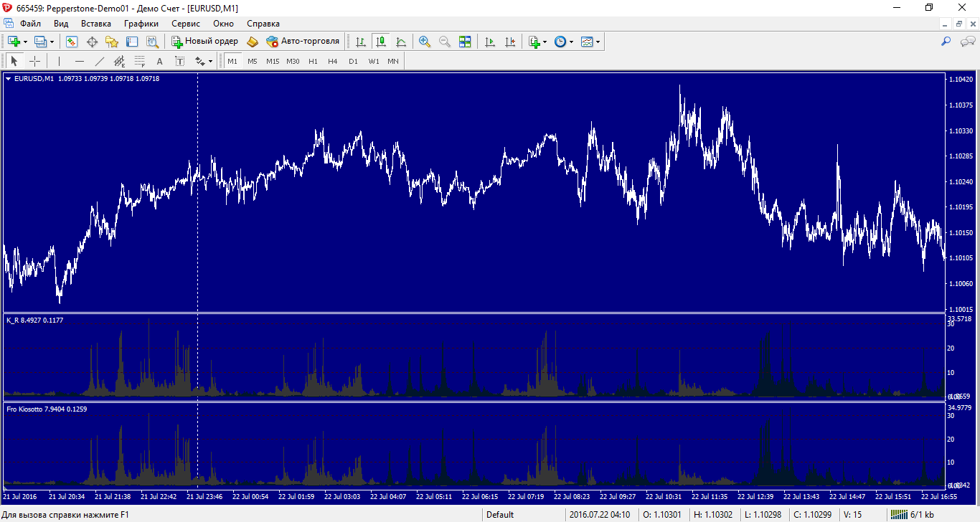Click the 1.10420 price scale label
This screenshot has height=522, width=980.
(961, 80)
